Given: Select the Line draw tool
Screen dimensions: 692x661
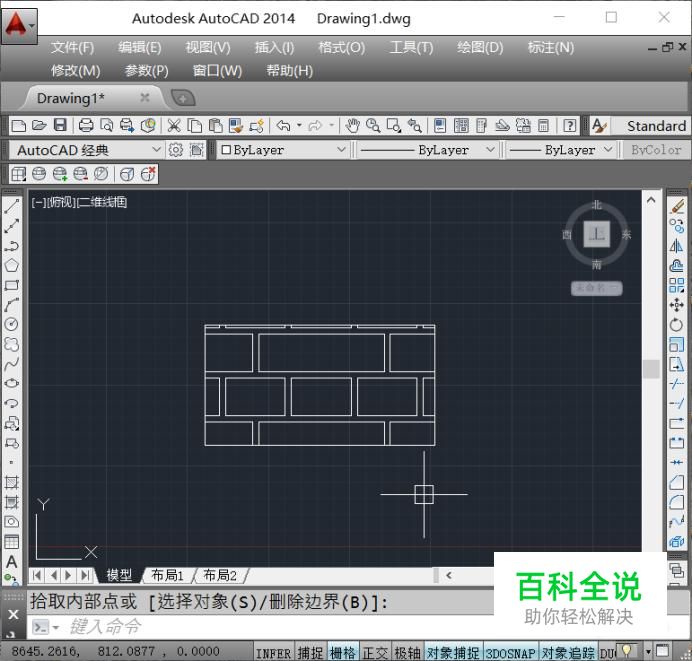Looking at the screenshot, I should [x=11, y=206].
